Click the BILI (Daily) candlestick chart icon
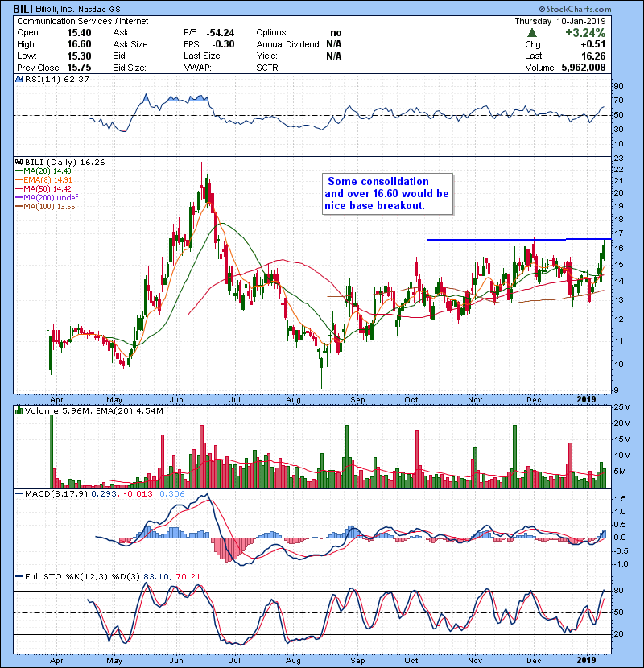Image resolution: width=644 pixels, height=668 pixels. point(19,162)
